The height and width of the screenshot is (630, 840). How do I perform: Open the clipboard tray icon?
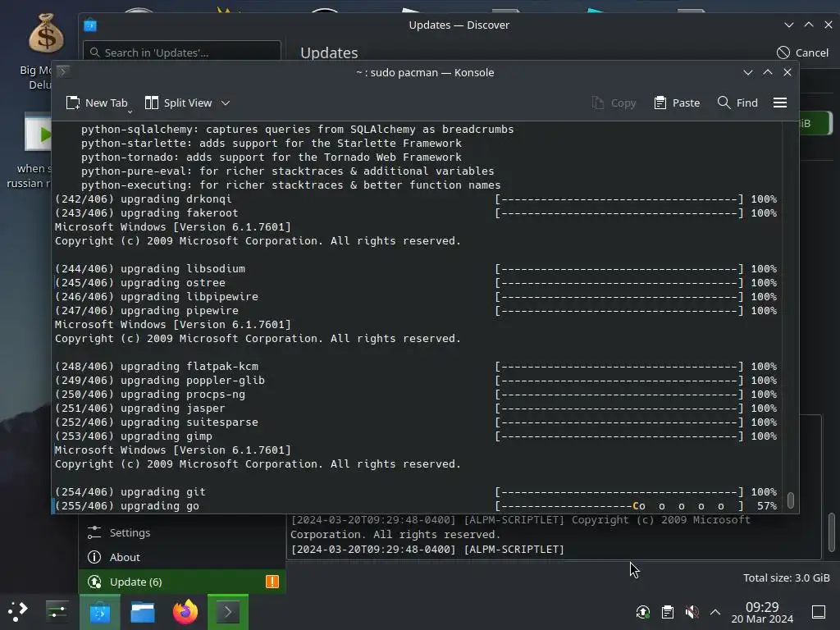[668, 612]
